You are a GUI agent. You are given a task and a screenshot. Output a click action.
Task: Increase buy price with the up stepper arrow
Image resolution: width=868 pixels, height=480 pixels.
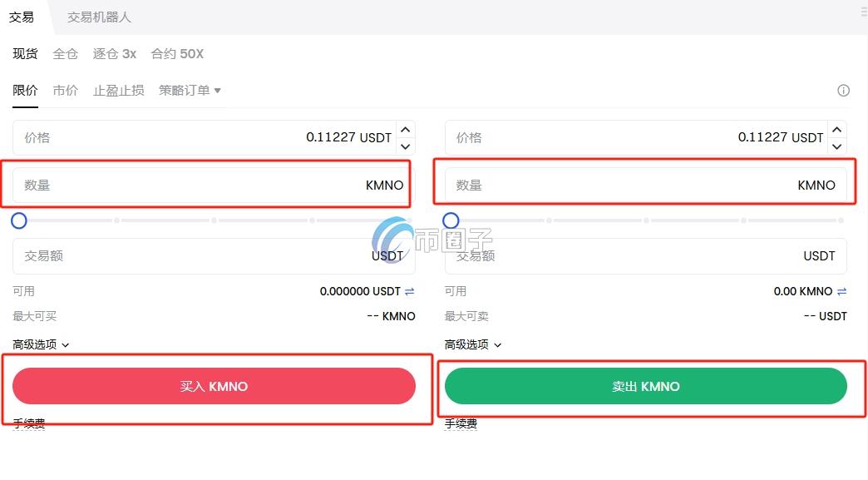point(405,129)
